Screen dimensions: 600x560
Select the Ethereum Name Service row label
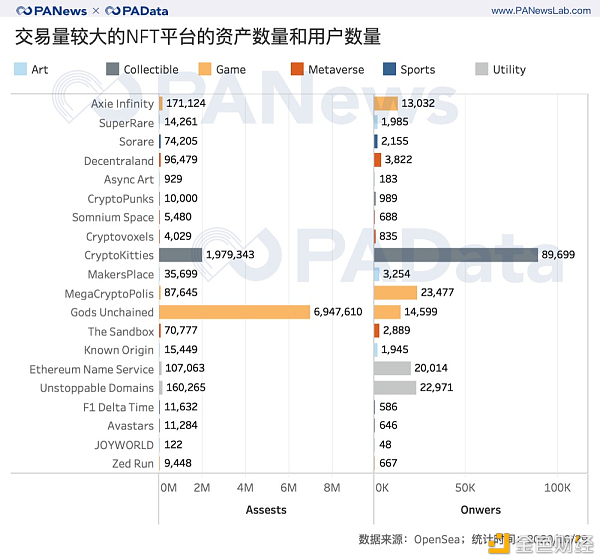(91, 369)
